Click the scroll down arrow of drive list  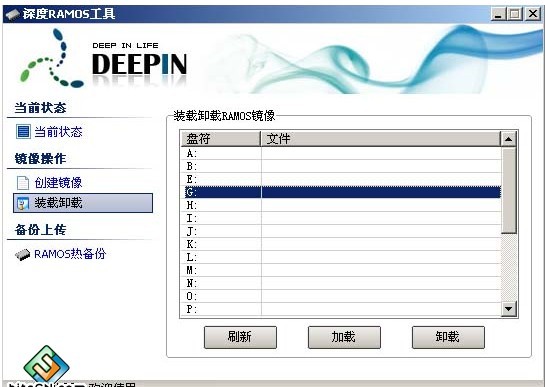coord(509,308)
